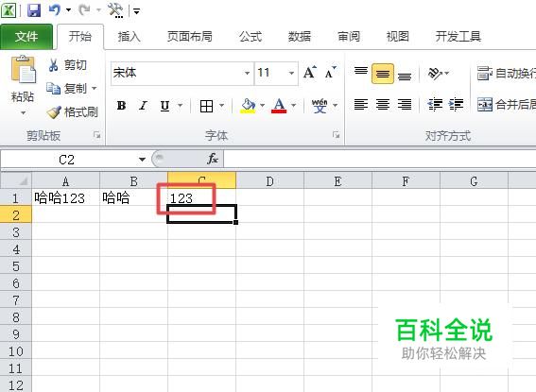
Task: Expand the 粘贴 paste options arrow
Action: click(x=23, y=112)
